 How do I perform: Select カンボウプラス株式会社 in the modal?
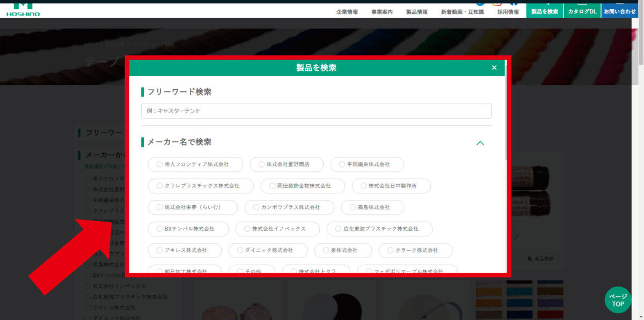coord(289,207)
